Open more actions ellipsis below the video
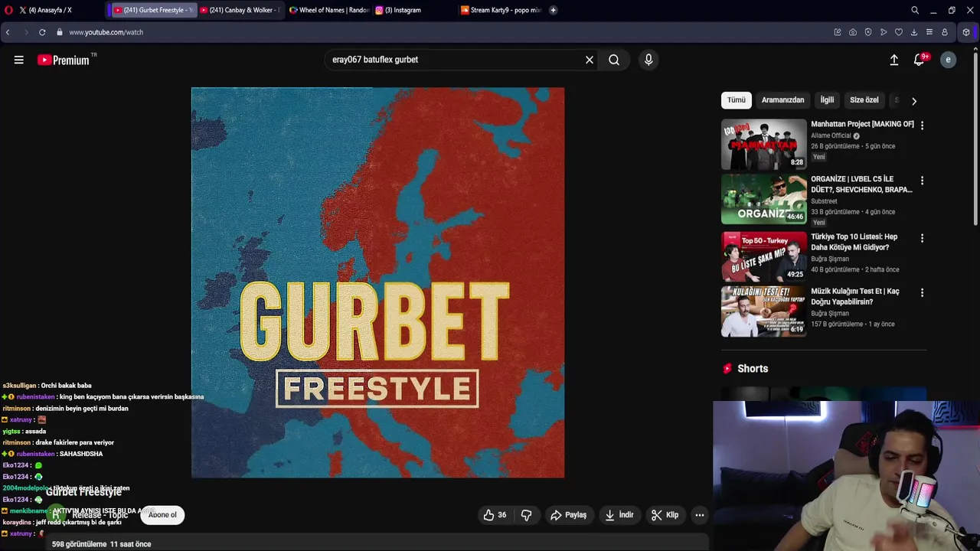Viewport: 980px width, 551px height. pyautogui.click(x=699, y=515)
